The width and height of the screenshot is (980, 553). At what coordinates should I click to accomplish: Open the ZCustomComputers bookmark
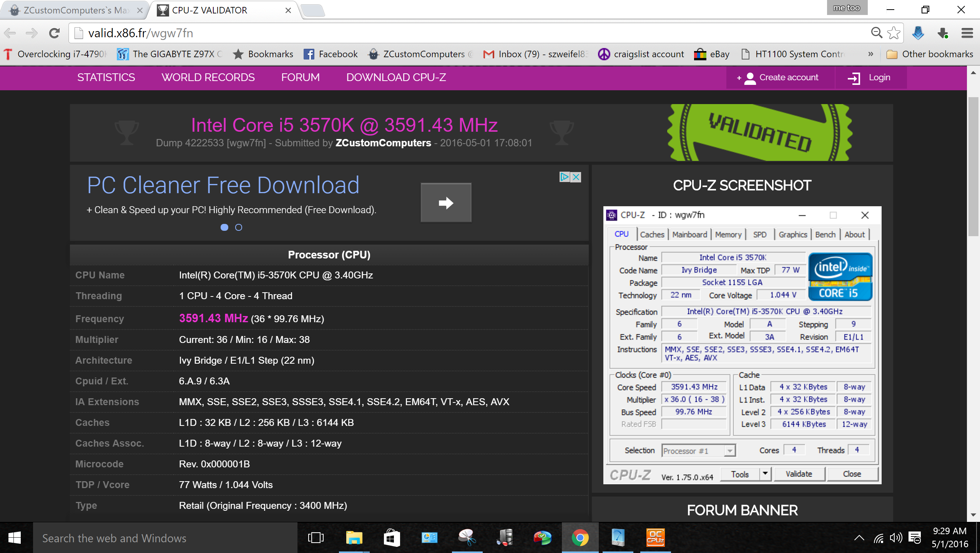420,54
